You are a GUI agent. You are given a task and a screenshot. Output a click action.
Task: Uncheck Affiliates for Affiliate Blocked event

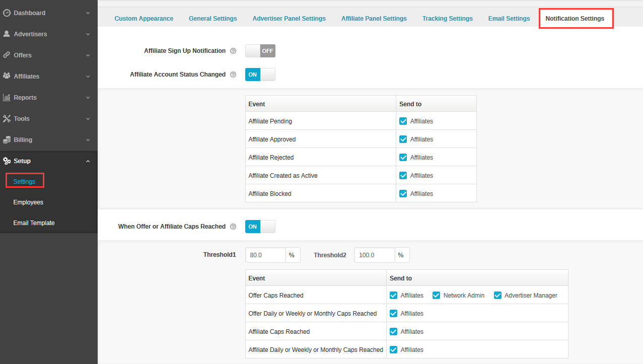tap(403, 193)
